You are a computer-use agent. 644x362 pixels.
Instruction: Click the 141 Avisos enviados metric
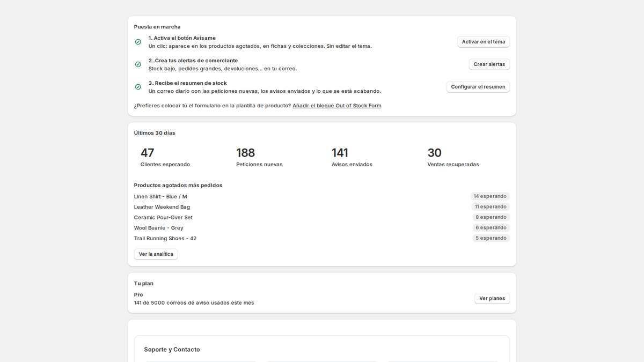click(352, 157)
